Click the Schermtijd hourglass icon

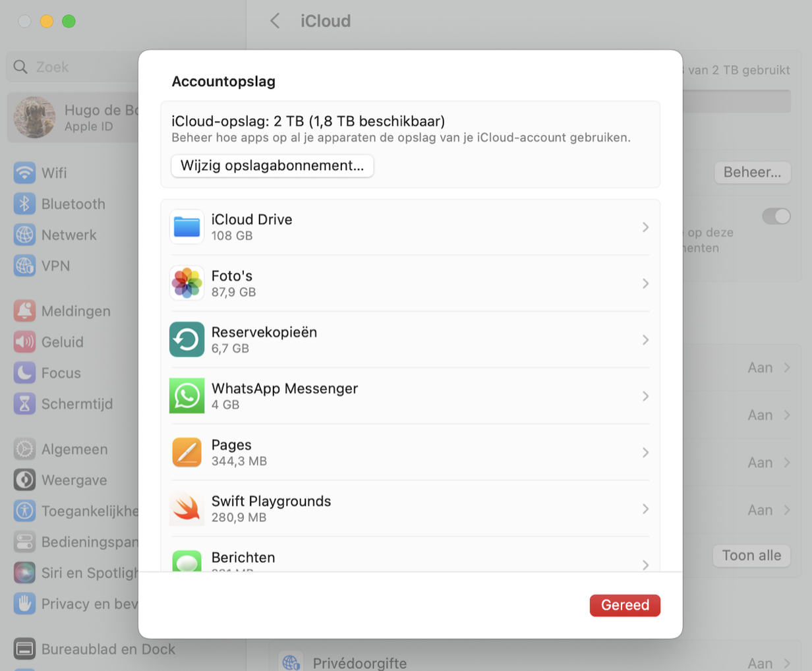(x=24, y=404)
